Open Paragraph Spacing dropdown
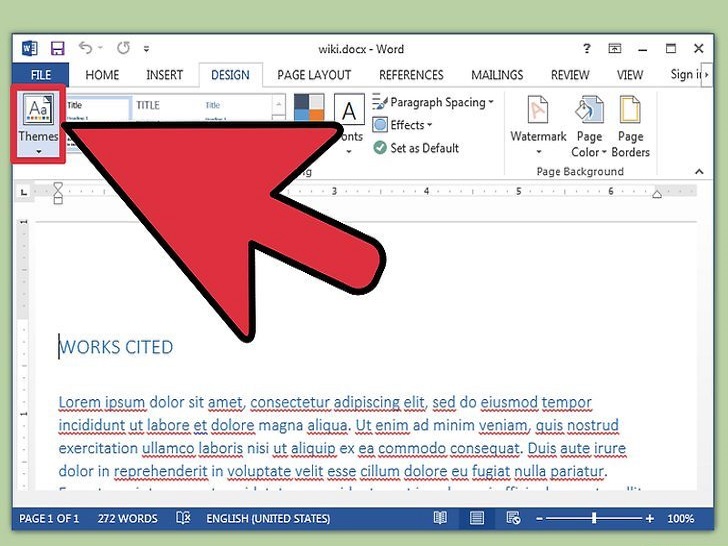The image size is (728, 546). pyautogui.click(x=433, y=102)
